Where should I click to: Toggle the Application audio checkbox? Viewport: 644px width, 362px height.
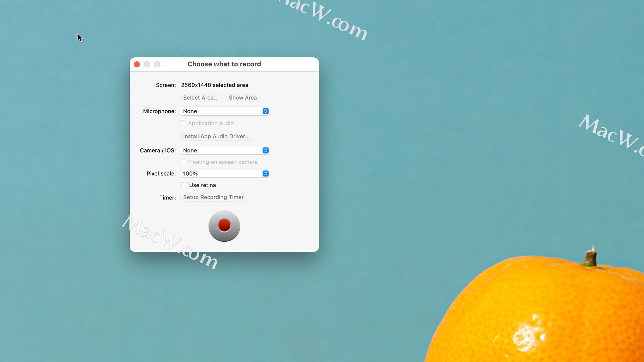click(183, 123)
